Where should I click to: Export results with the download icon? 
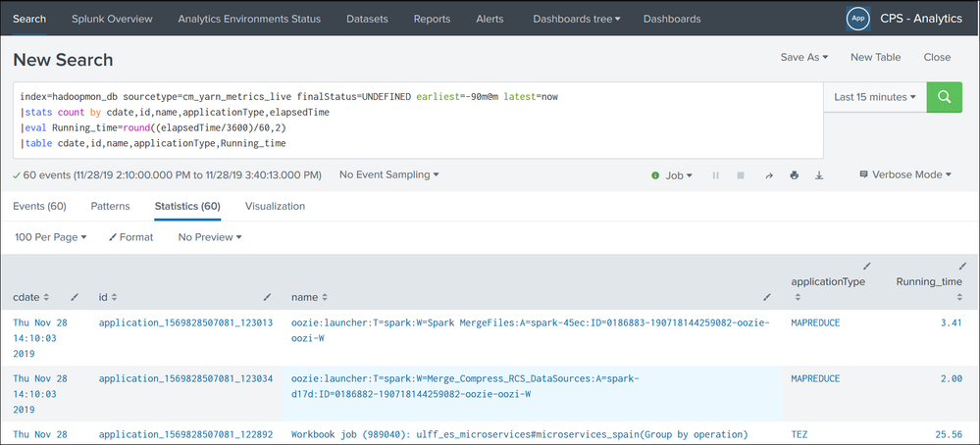pos(819,176)
